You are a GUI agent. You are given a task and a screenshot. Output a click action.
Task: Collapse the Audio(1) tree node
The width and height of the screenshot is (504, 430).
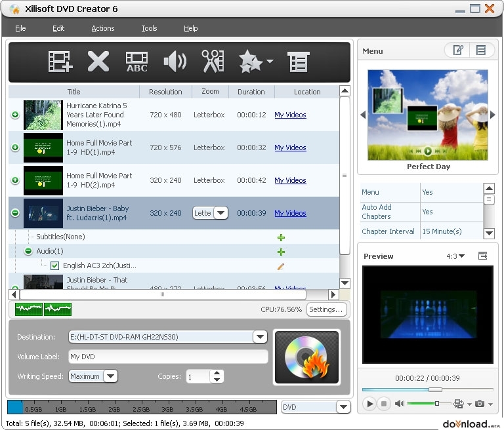28,251
